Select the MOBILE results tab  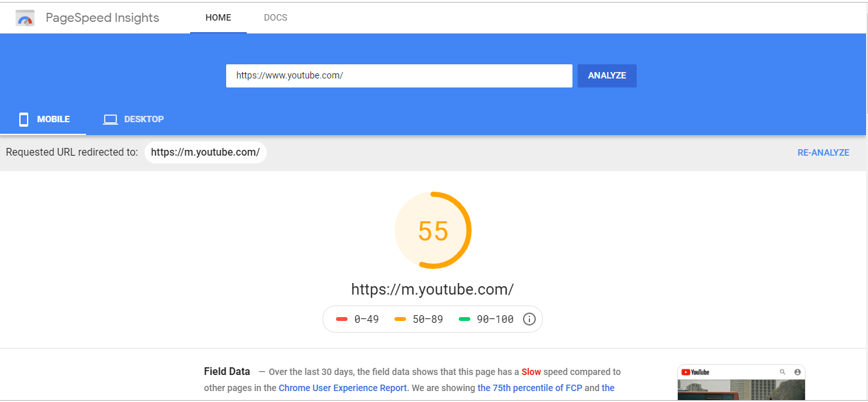[x=43, y=119]
